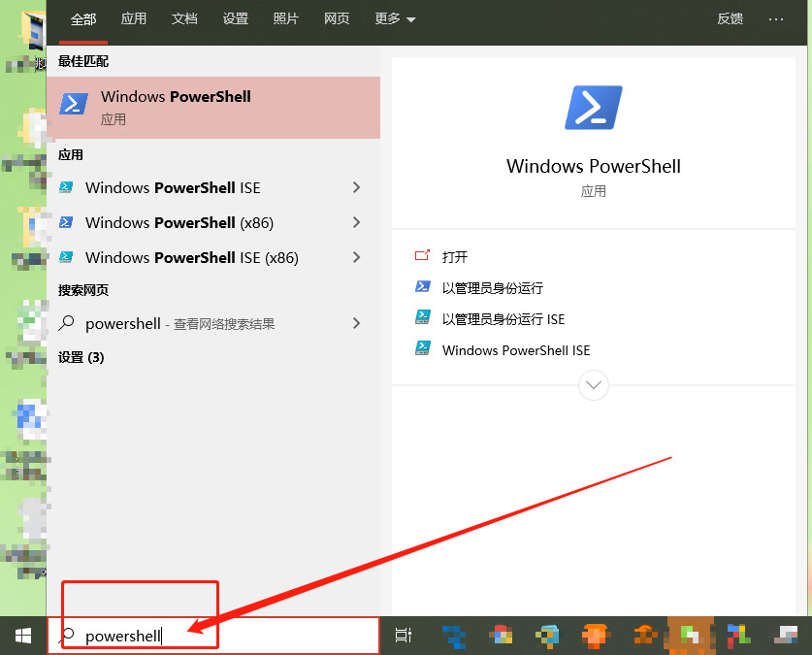Viewport: 812px width, 655px height.
Task: Click the 反馈 feedback option
Action: [730, 17]
